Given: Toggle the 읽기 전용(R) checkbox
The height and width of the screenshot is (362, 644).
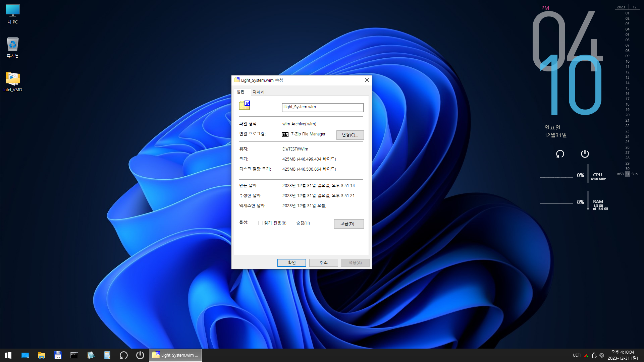Looking at the screenshot, I should [x=261, y=223].
